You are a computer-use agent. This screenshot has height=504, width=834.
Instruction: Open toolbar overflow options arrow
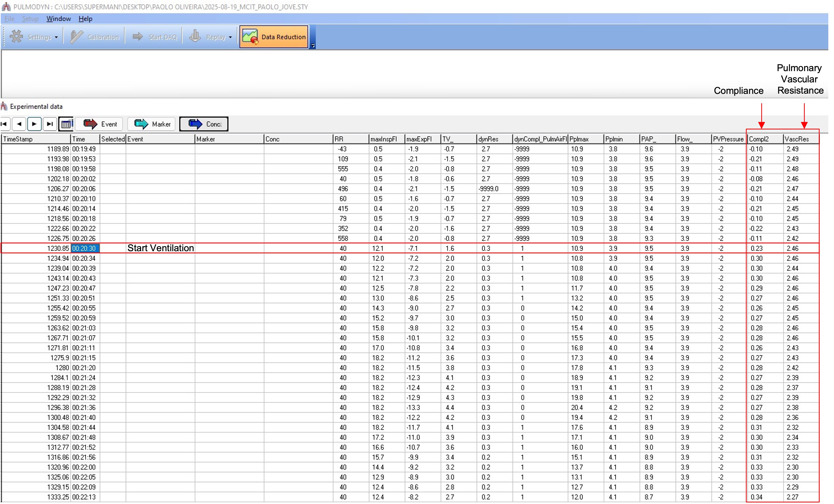[313, 45]
